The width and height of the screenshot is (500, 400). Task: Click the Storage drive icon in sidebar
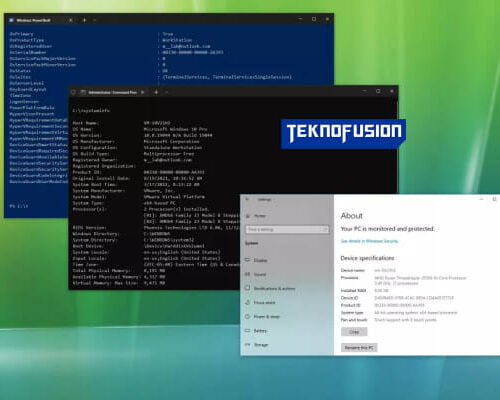tap(248, 344)
